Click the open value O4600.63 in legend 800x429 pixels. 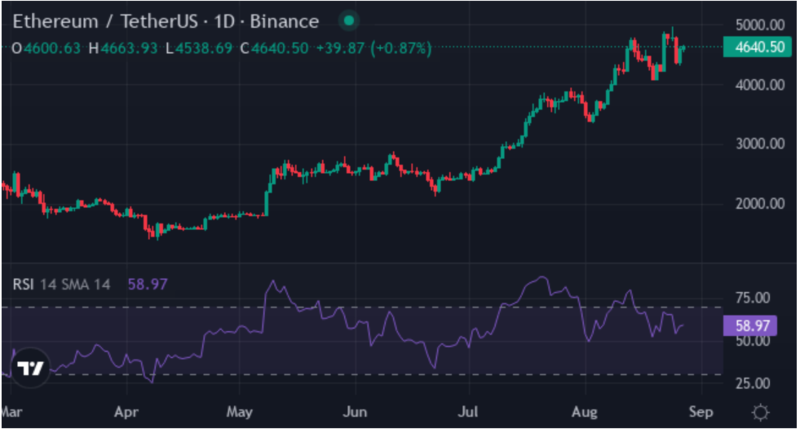pos(44,48)
